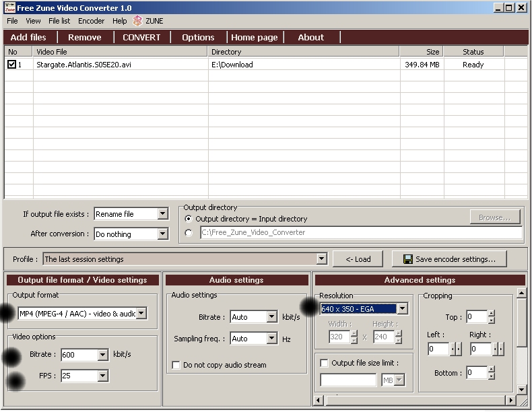
Task: Click the application icon in title bar
Action: point(10,7)
